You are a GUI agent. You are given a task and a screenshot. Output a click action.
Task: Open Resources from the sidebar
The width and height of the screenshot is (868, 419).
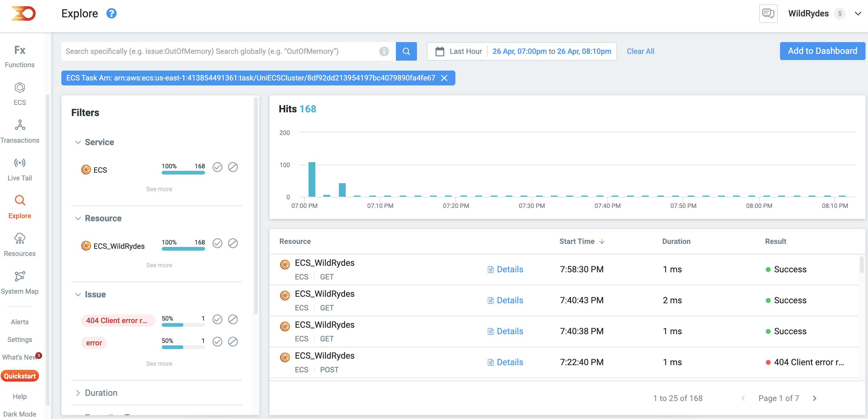click(x=20, y=245)
